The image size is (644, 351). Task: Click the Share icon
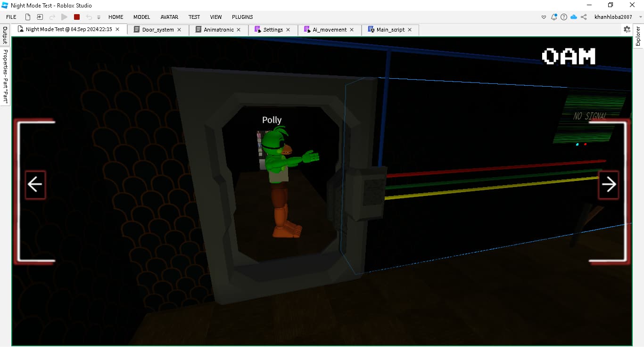click(x=584, y=17)
